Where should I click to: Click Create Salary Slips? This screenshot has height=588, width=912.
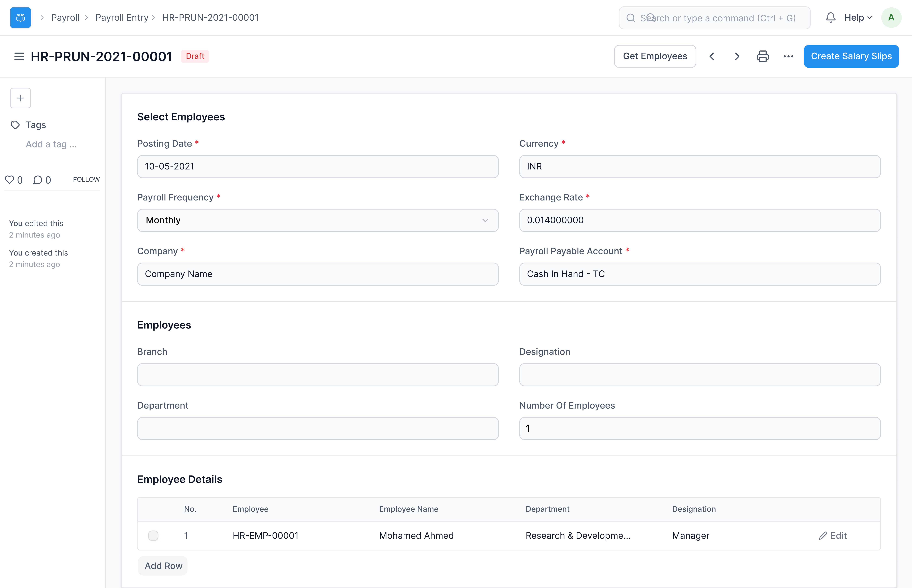pyautogui.click(x=851, y=56)
